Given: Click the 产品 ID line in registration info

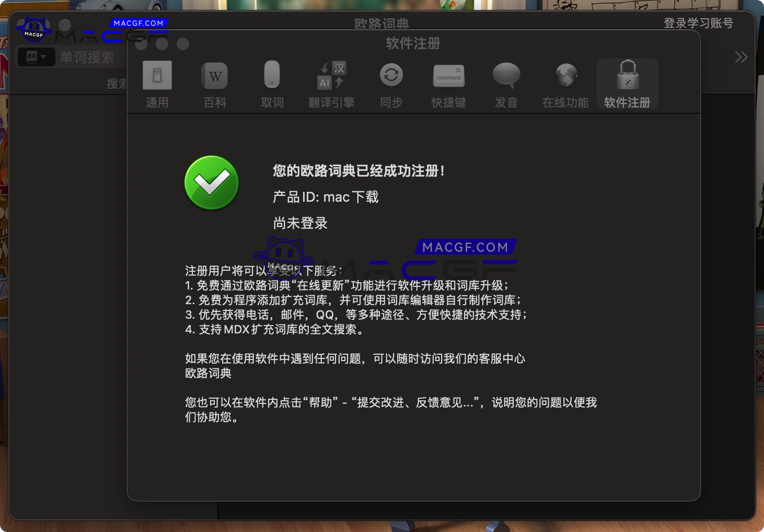Looking at the screenshot, I should point(325,197).
